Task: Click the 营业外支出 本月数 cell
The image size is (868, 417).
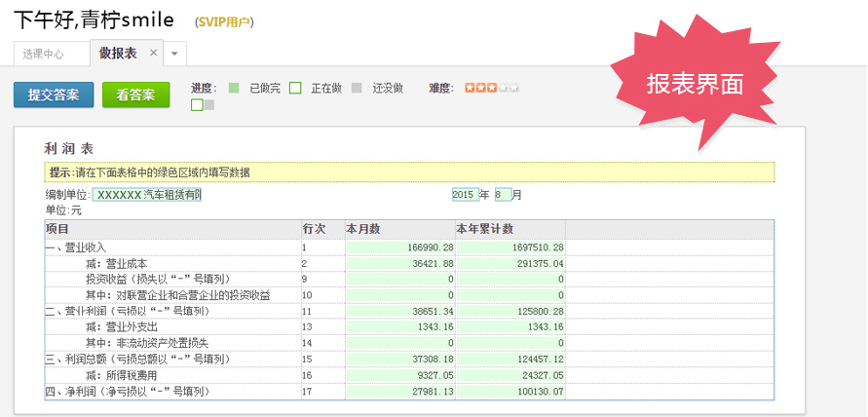Action: tap(400, 326)
